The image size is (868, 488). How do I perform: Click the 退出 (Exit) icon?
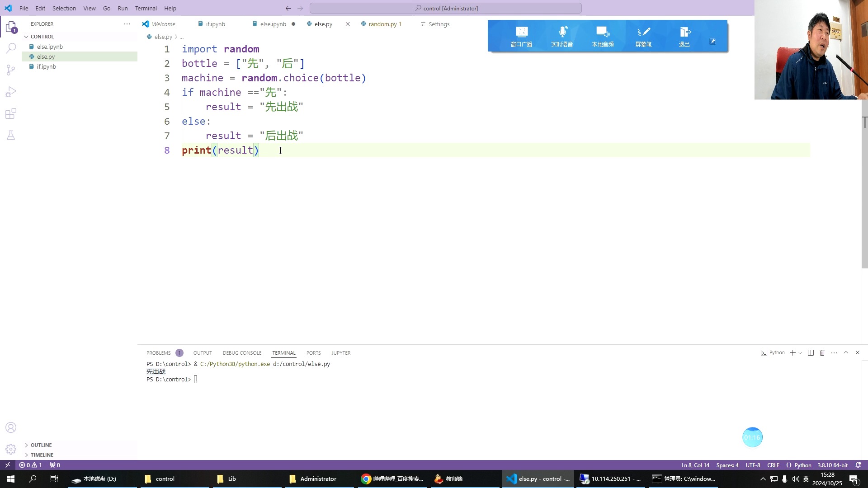tap(685, 36)
